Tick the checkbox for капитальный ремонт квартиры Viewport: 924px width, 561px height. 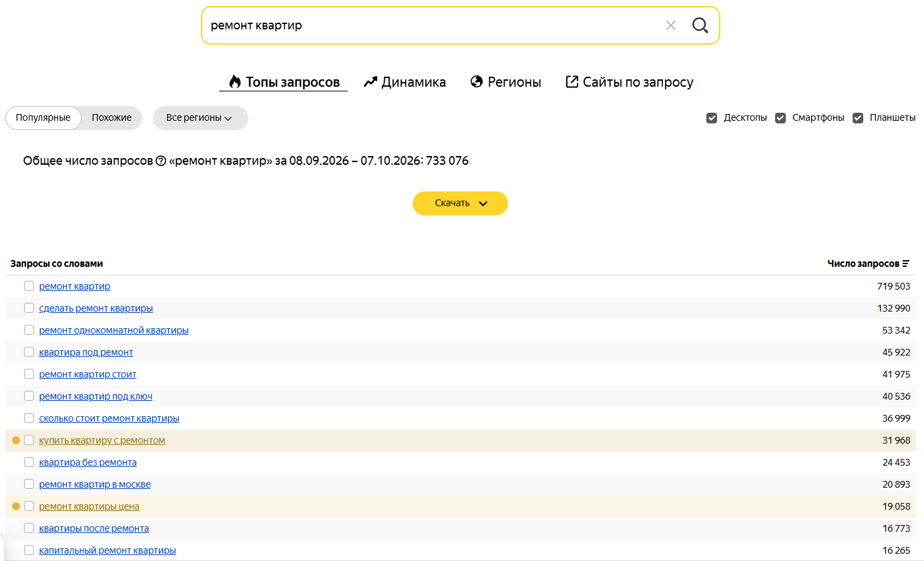(29, 550)
